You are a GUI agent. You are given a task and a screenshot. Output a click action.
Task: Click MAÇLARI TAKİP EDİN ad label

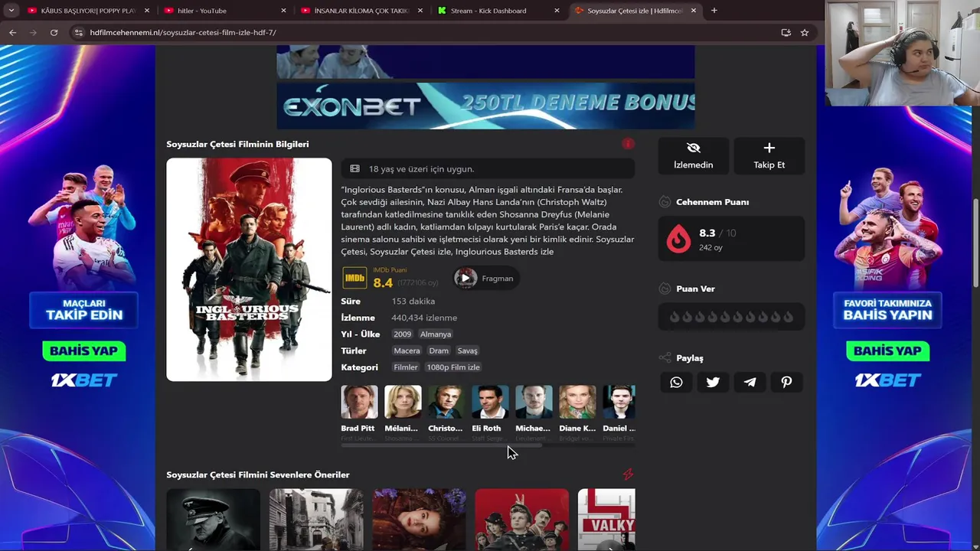(x=83, y=310)
